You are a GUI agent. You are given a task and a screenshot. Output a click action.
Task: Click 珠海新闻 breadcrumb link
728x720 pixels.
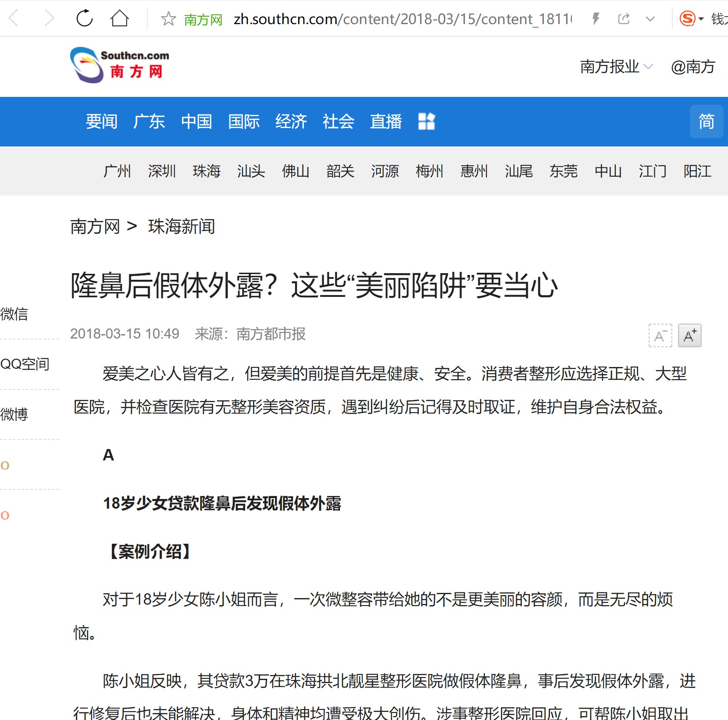pyautogui.click(x=182, y=227)
